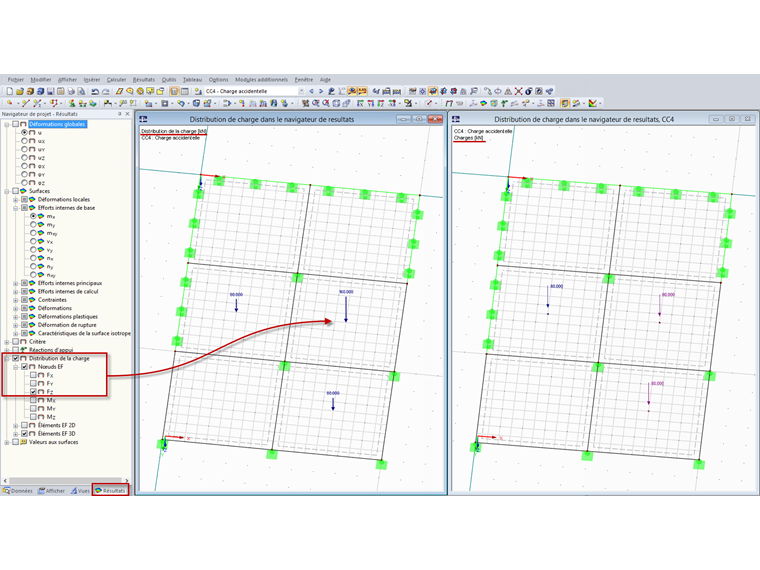Select Déformation de rupture tree item
Image resolution: width=760 pixels, height=570 pixels.
[67, 325]
